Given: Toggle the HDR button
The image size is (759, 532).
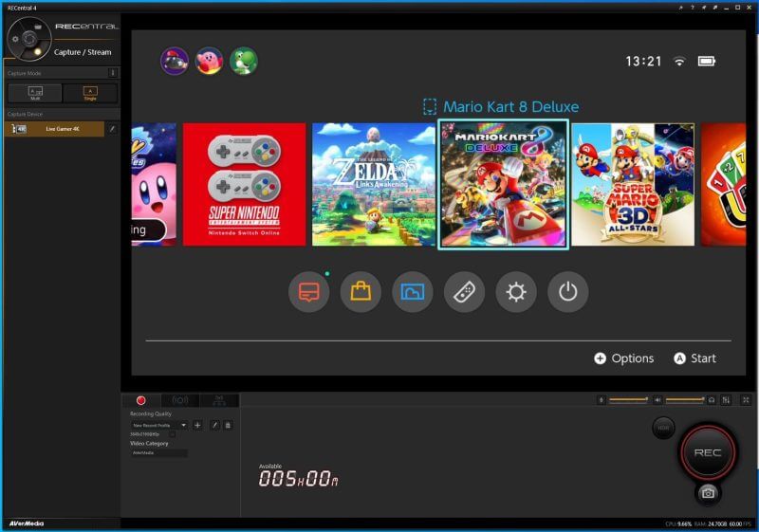Looking at the screenshot, I should 663,428.
